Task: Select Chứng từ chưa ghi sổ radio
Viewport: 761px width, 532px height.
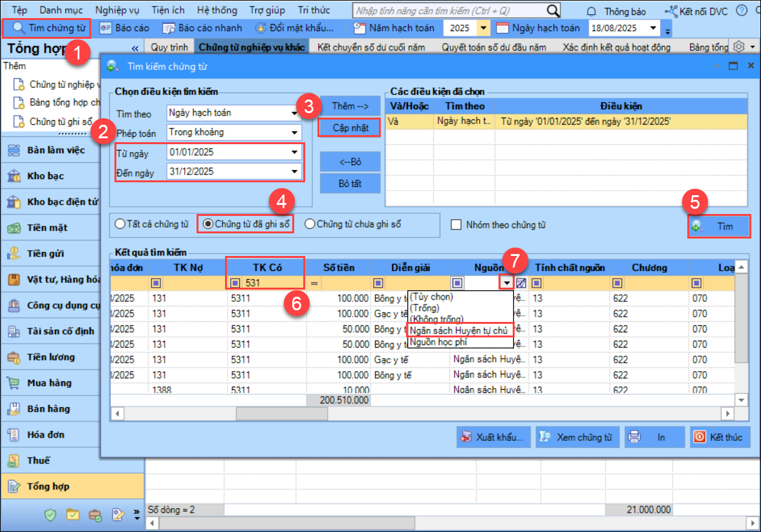Action: click(353, 224)
